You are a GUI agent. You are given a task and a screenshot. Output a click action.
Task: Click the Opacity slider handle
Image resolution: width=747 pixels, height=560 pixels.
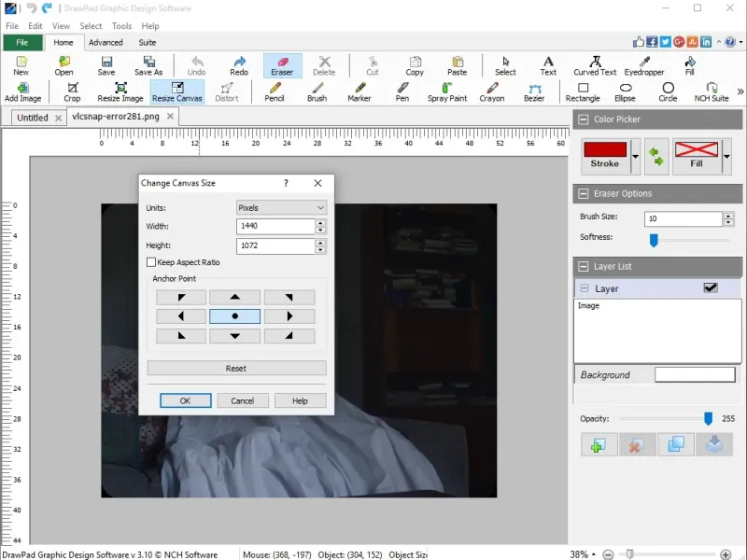(x=708, y=418)
